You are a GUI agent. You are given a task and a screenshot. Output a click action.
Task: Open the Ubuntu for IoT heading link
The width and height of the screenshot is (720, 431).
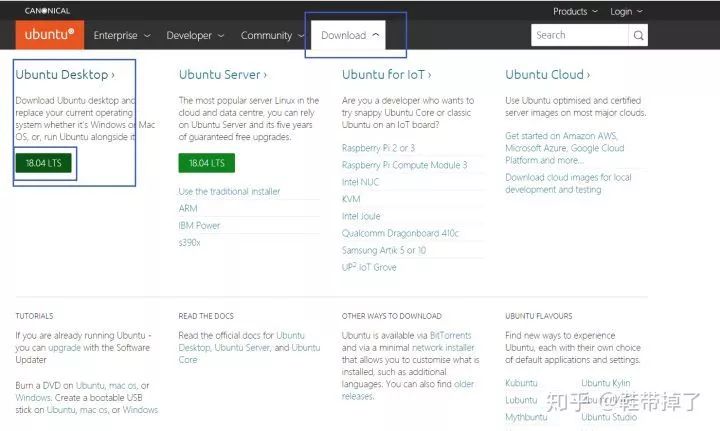pos(386,74)
